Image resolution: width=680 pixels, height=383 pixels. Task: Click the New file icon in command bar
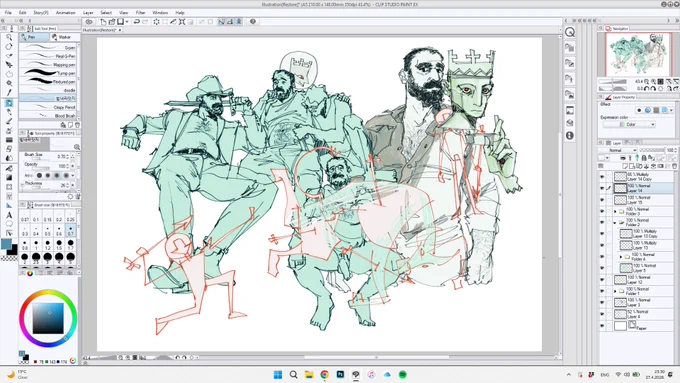pos(103,22)
